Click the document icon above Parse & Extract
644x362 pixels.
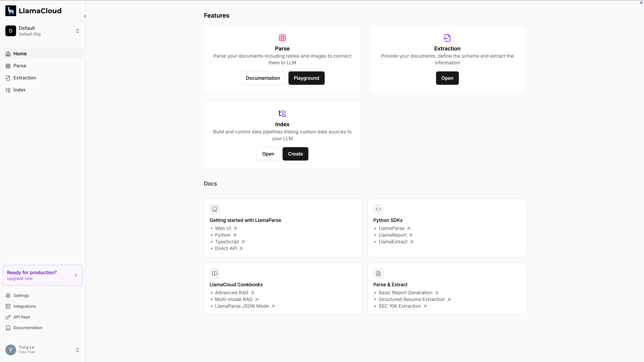click(378, 273)
